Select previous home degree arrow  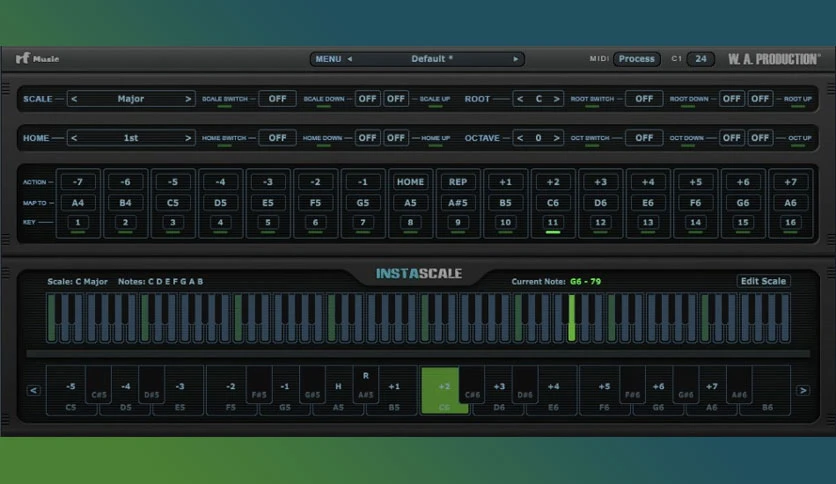pyautogui.click(x=74, y=138)
